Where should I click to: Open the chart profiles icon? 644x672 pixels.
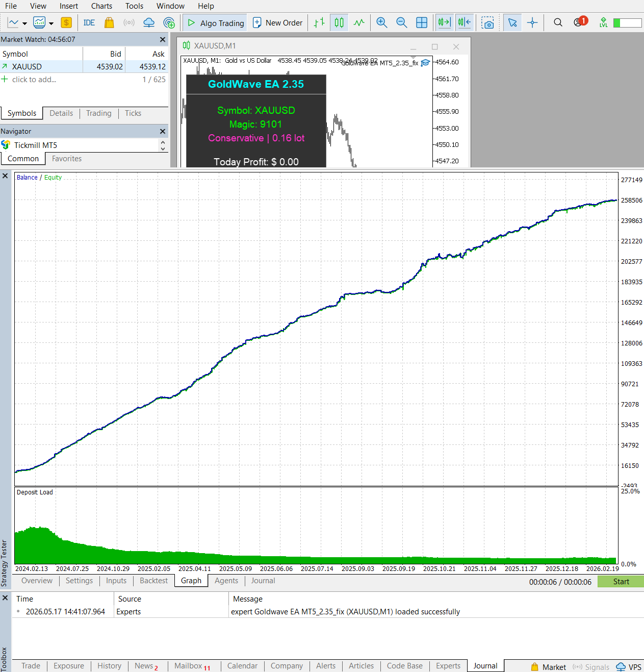coord(39,22)
